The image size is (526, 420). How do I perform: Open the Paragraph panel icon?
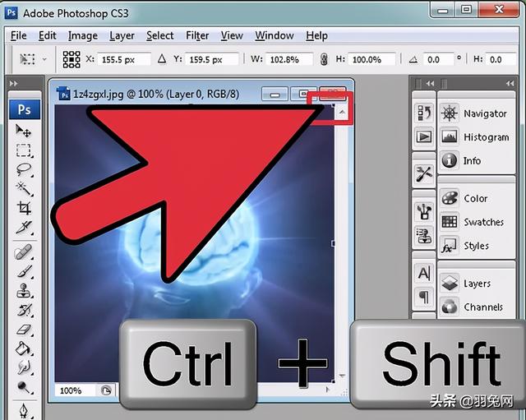424,297
